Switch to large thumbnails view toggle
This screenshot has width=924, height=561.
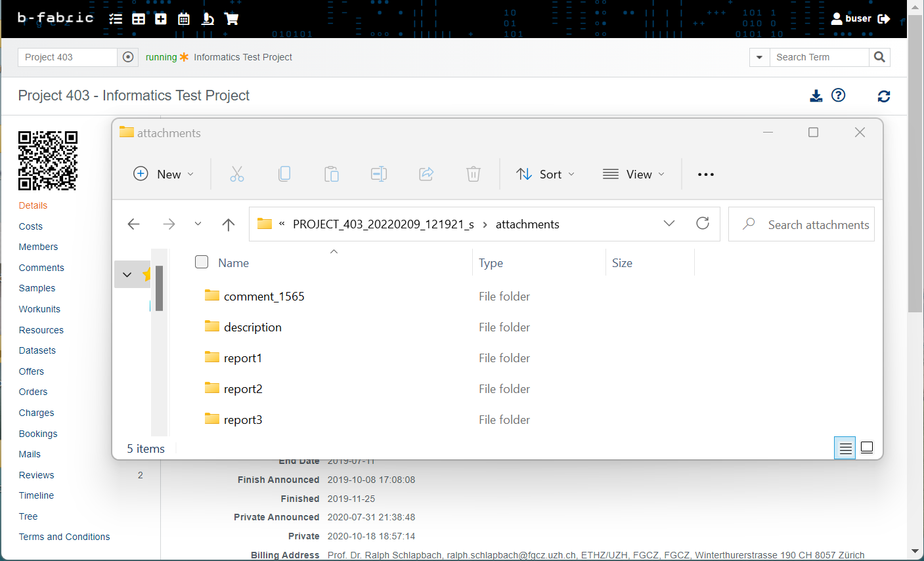867,448
